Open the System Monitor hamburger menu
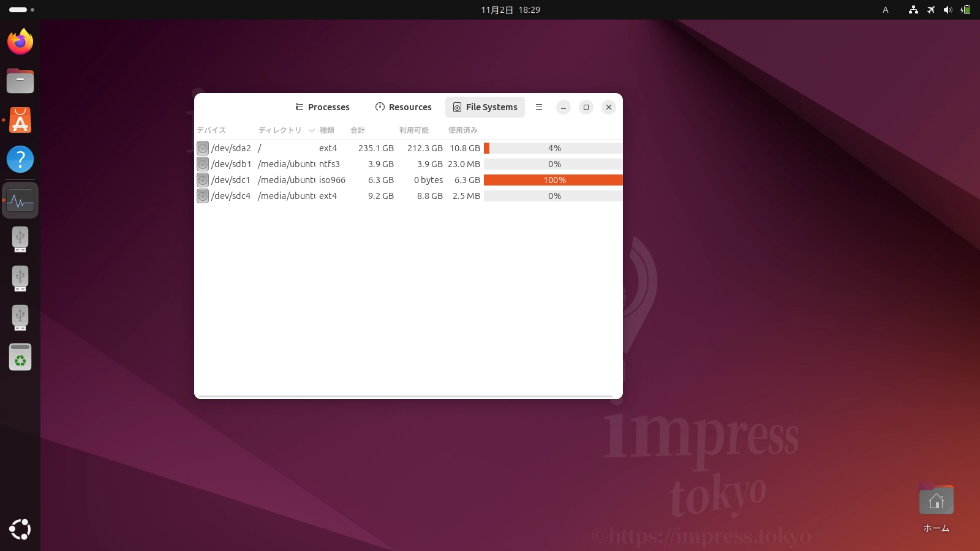980x551 pixels. click(x=539, y=107)
